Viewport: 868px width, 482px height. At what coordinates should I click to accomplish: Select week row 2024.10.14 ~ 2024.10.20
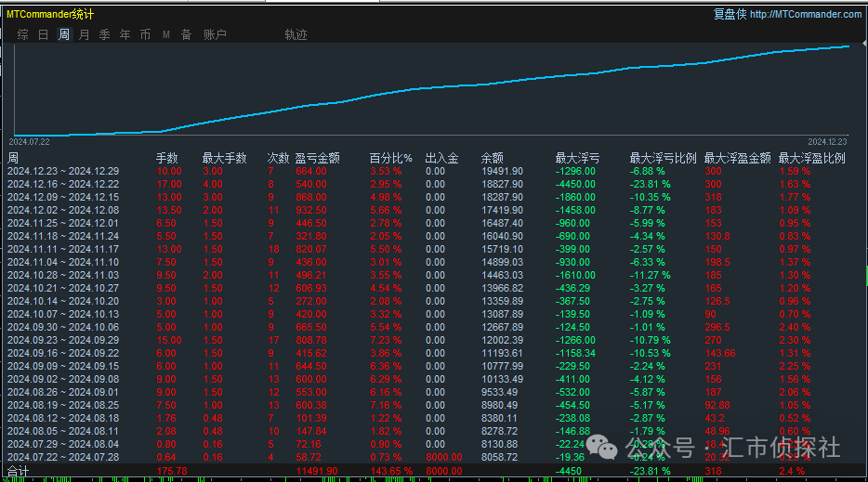(x=434, y=302)
